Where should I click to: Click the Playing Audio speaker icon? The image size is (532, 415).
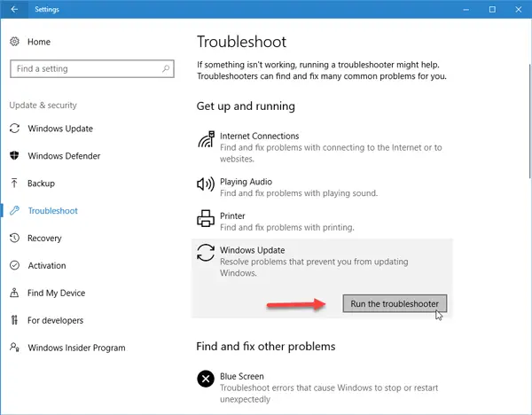tap(206, 184)
